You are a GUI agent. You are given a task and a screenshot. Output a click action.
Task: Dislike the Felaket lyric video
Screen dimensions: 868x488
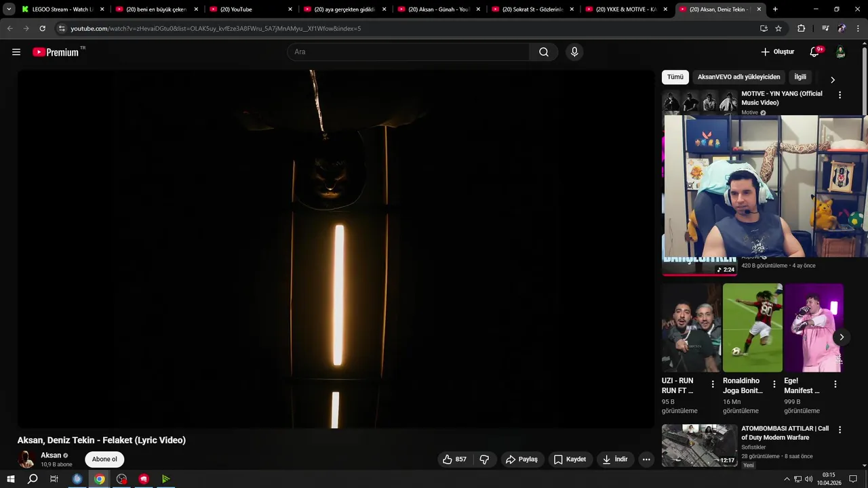tap(484, 460)
